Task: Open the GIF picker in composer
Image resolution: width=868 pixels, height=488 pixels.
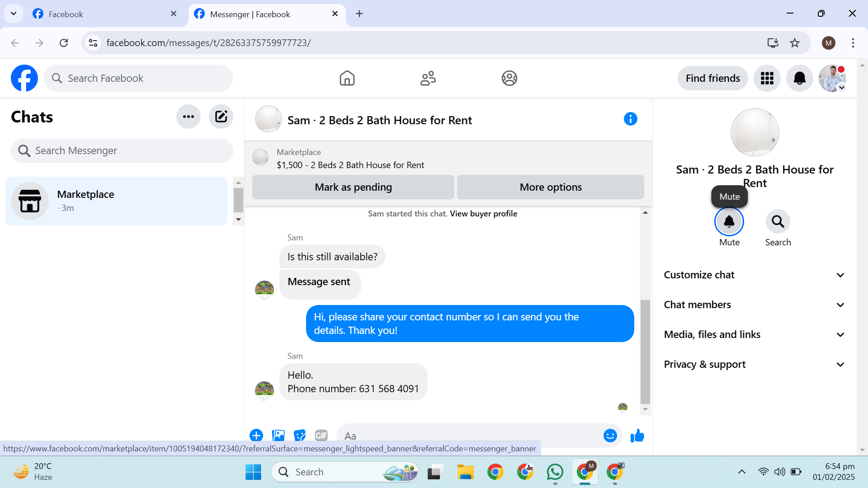Action: click(x=321, y=436)
